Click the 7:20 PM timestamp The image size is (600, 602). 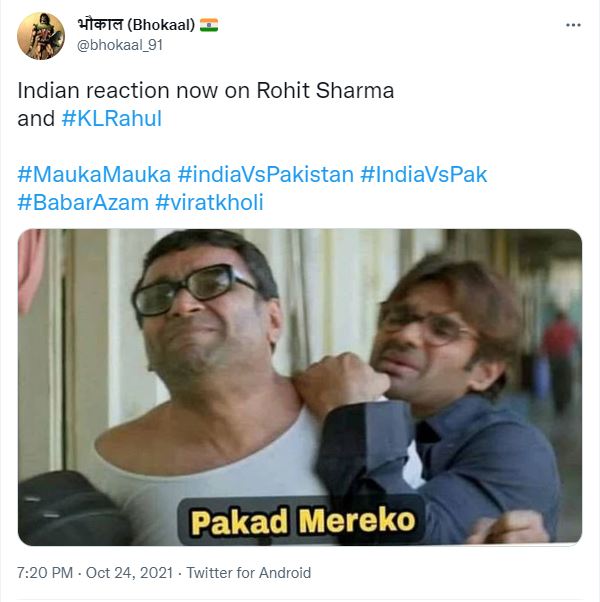[45, 573]
